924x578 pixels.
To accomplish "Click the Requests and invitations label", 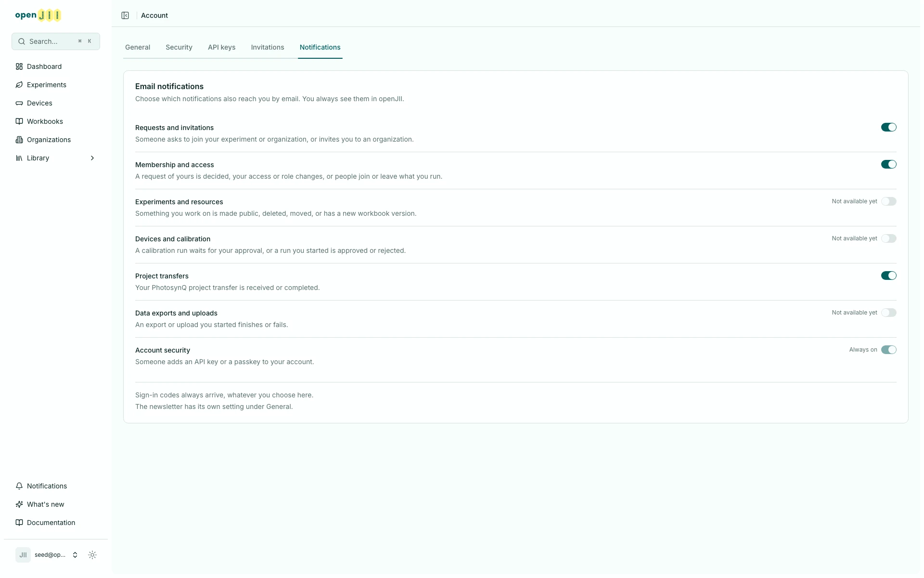I will pyautogui.click(x=174, y=128).
